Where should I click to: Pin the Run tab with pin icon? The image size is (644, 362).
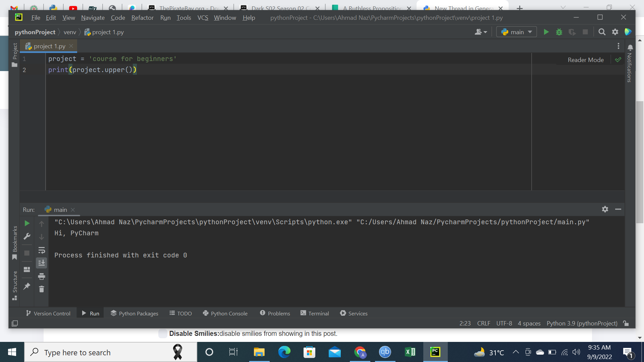(x=27, y=286)
